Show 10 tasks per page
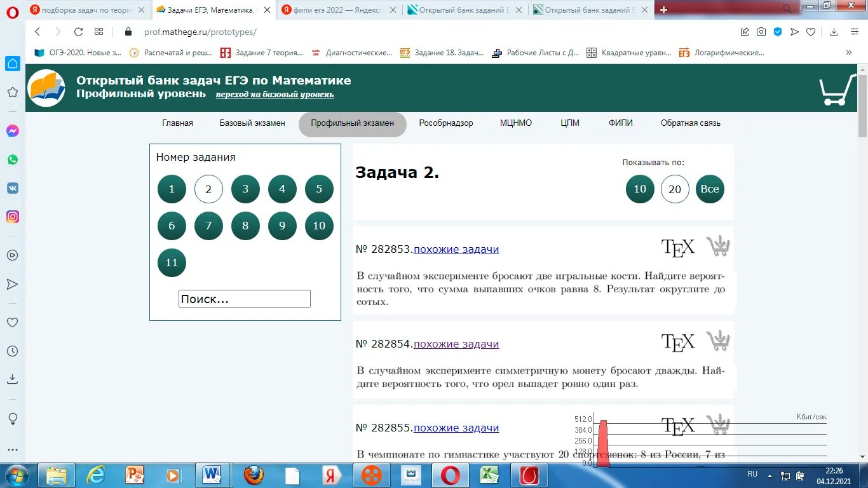Screen dimensions: 868x488 tap(640, 189)
